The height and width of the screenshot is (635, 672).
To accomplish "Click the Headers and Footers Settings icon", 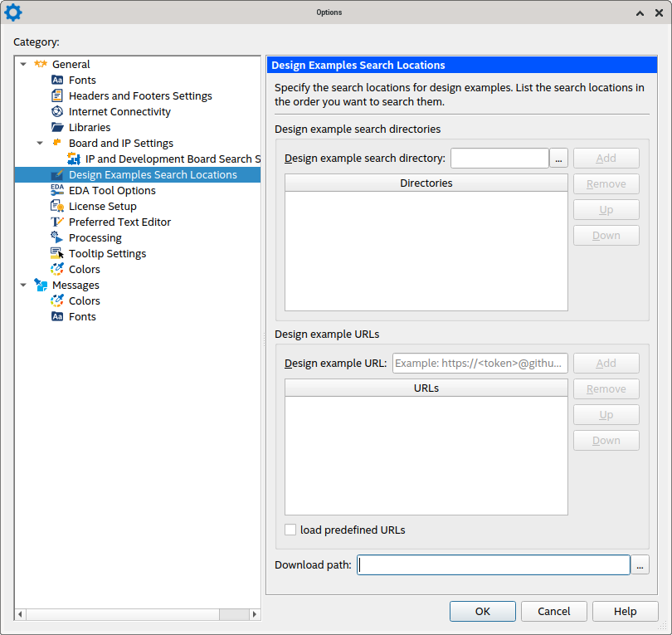I will [x=57, y=95].
